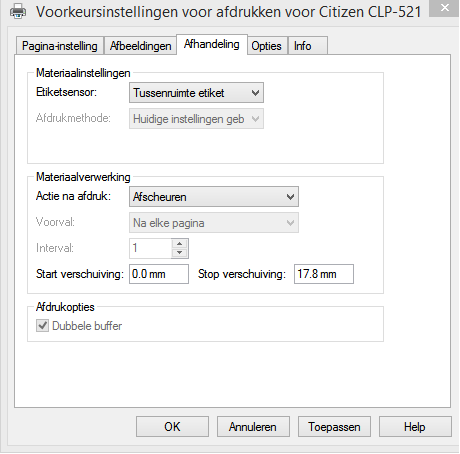460x454 pixels.
Task: Toggle the Dubbele buffer checkbox
Action: click(42, 326)
